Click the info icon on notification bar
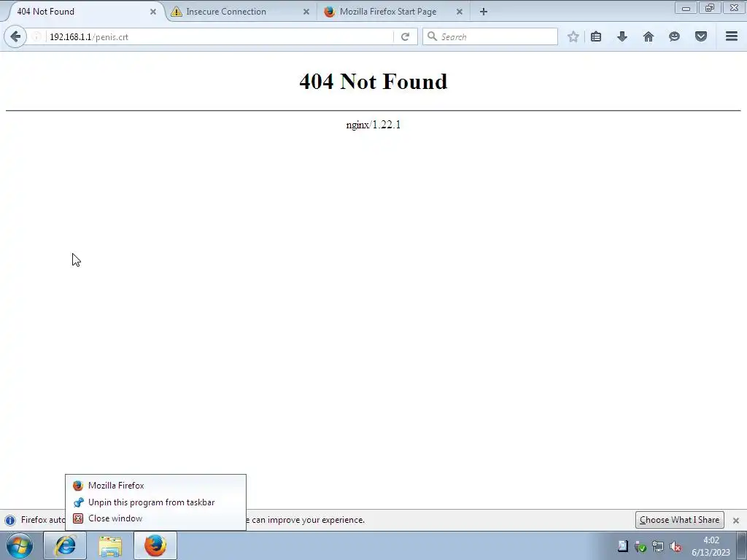Viewport: 747px width, 560px height. (10, 520)
